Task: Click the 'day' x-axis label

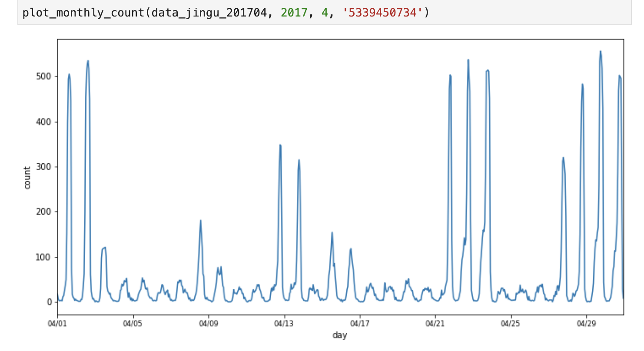Action: (x=340, y=335)
